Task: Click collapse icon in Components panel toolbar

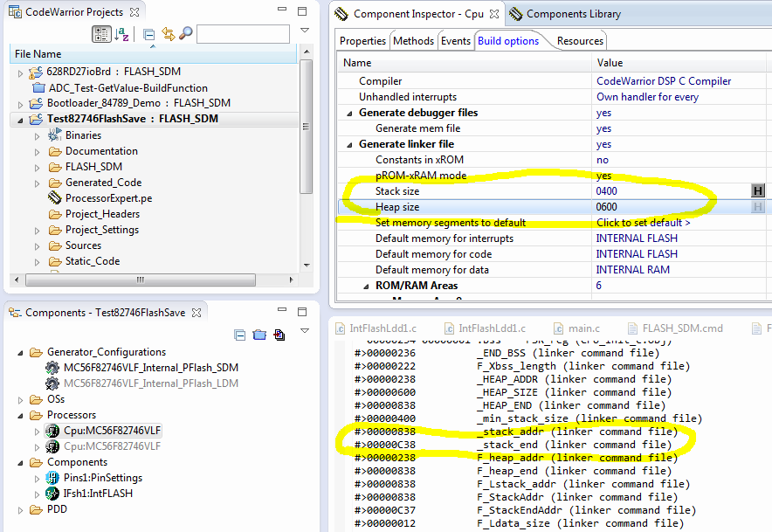Action: [x=240, y=335]
